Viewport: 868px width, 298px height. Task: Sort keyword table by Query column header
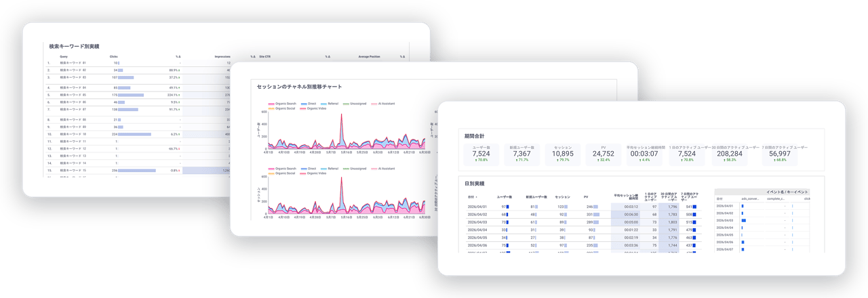click(x=64, y=57)
